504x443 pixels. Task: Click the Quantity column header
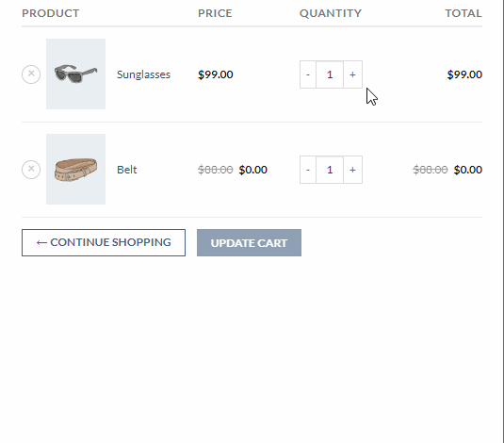tap(331, 13)
